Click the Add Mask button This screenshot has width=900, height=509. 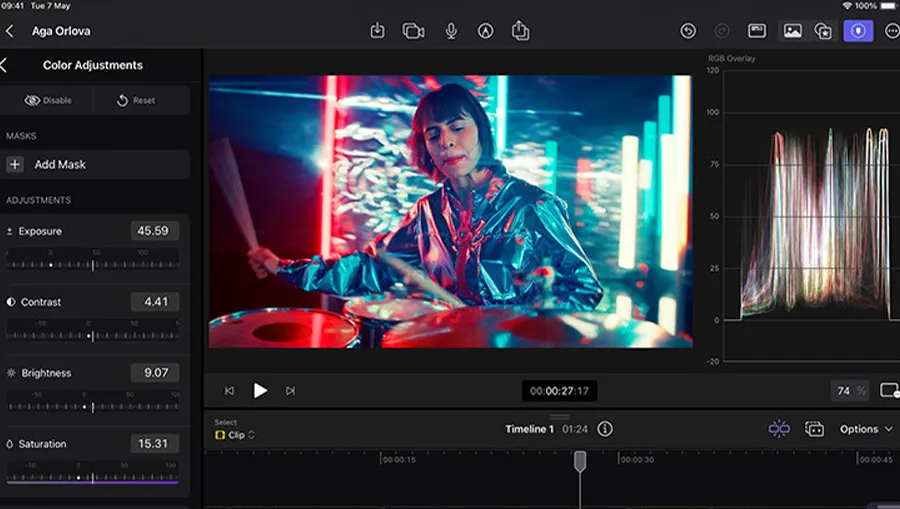pos(95,165)
